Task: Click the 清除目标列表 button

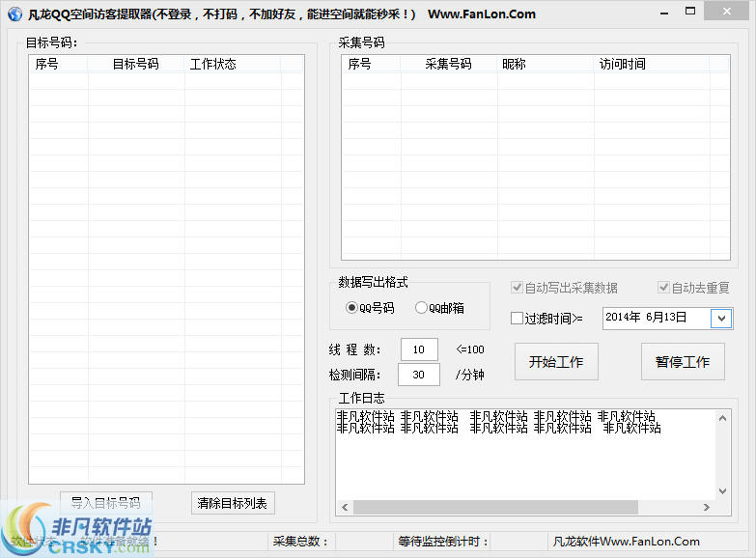Action: click(233, 503)
